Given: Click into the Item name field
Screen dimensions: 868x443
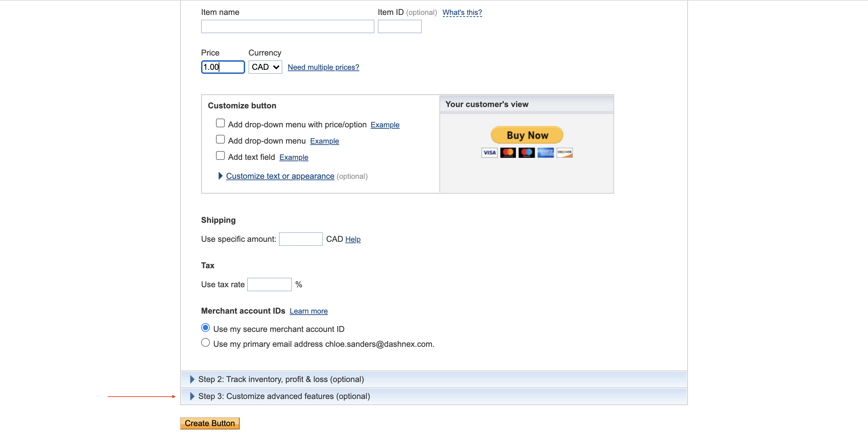Looking at the screenshot, I should click(x=287, y=26).
